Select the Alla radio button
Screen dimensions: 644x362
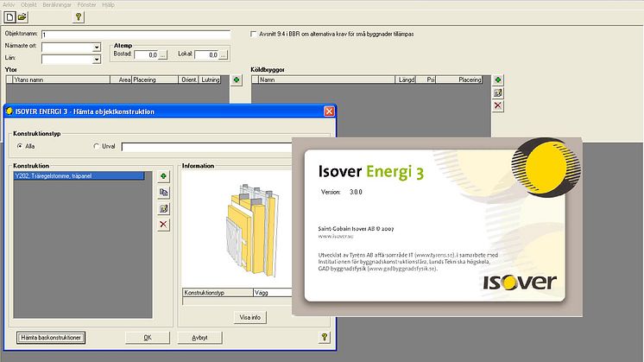click(x=20, y=146)
